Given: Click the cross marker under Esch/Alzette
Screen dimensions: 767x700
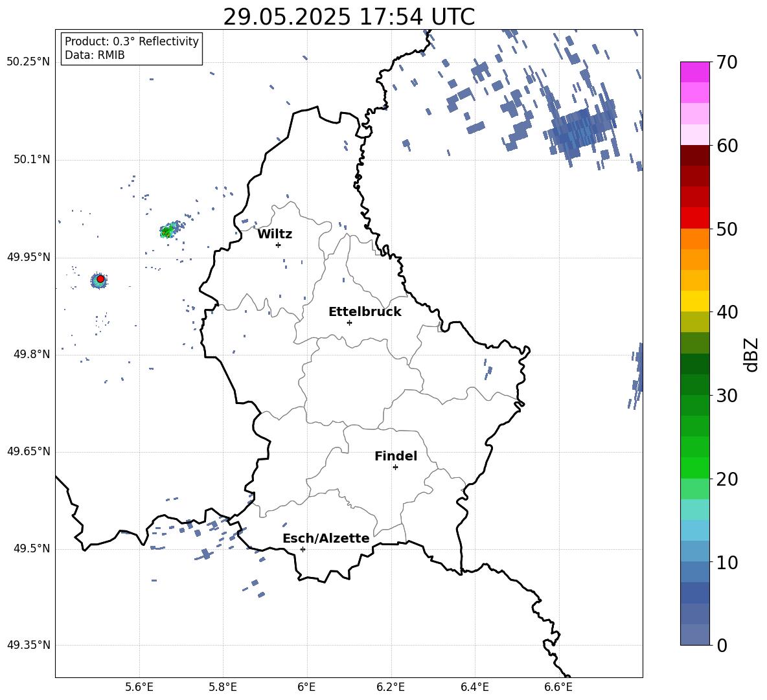Looking at the screenshot, I should 303,549.
